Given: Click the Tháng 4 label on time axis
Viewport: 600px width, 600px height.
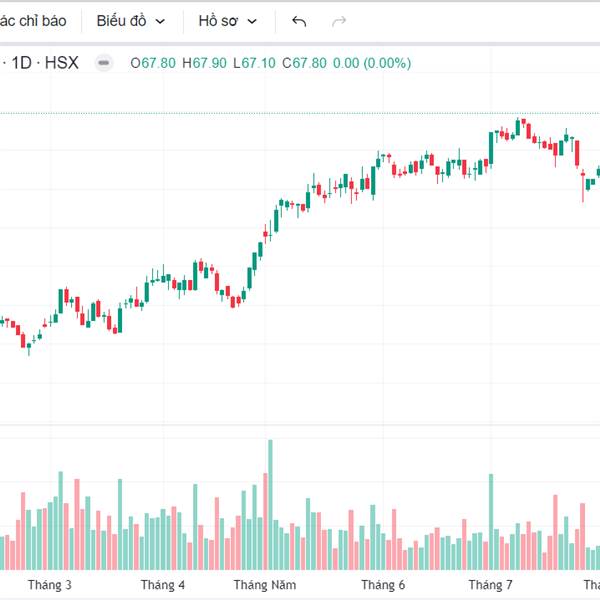Looking at the screenshot, I should coord(163,585).
